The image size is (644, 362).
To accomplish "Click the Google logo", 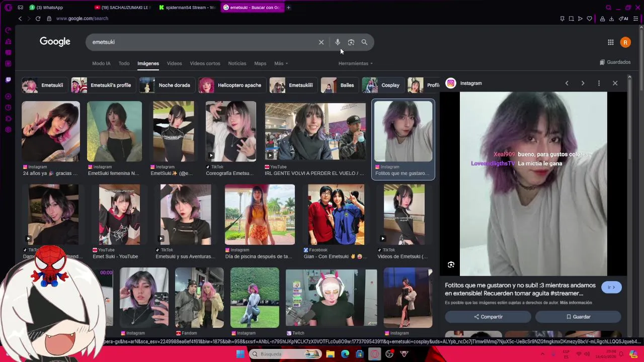I will coord(55,42).
